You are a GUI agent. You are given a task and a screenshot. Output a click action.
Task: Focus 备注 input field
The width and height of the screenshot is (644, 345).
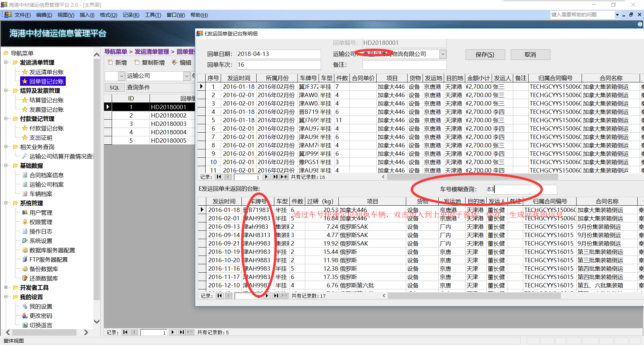click(405, 65)
